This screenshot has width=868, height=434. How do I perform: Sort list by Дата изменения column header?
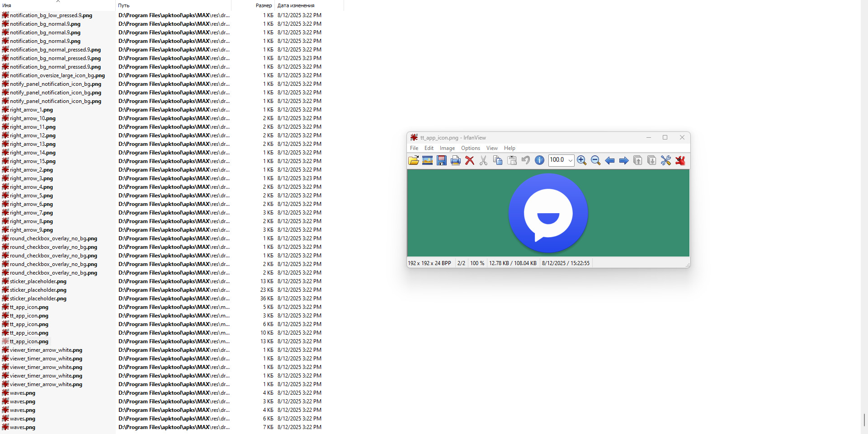(x=296, y=5)
